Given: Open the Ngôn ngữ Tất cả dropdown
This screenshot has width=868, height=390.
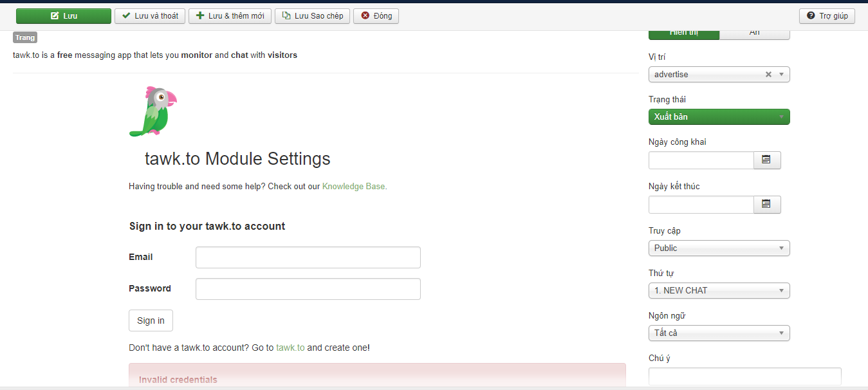Looking at the screenshot, I should click(719, 333).
